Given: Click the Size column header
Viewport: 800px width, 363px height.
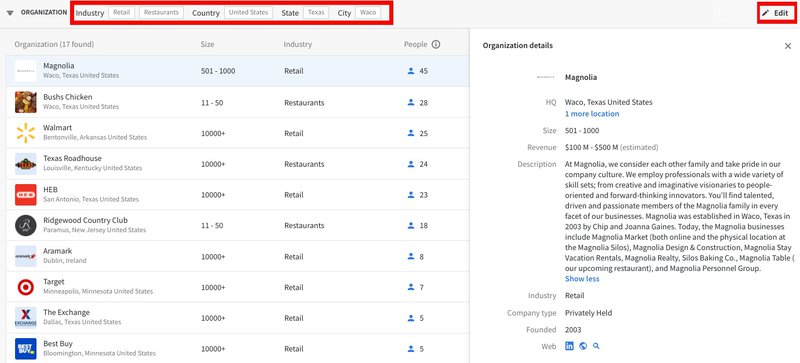Looking at the screenshot, I should point(208,44).
